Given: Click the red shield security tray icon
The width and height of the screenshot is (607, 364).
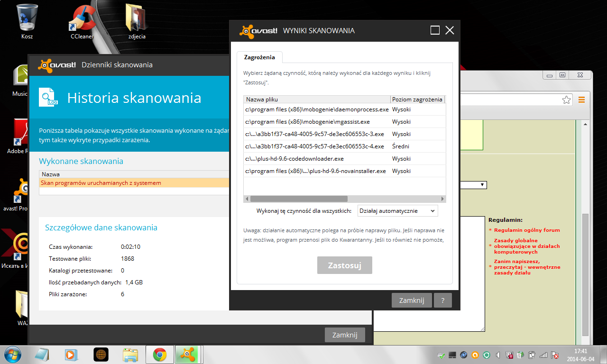Looking at the screenshot, I should point(509,355).
